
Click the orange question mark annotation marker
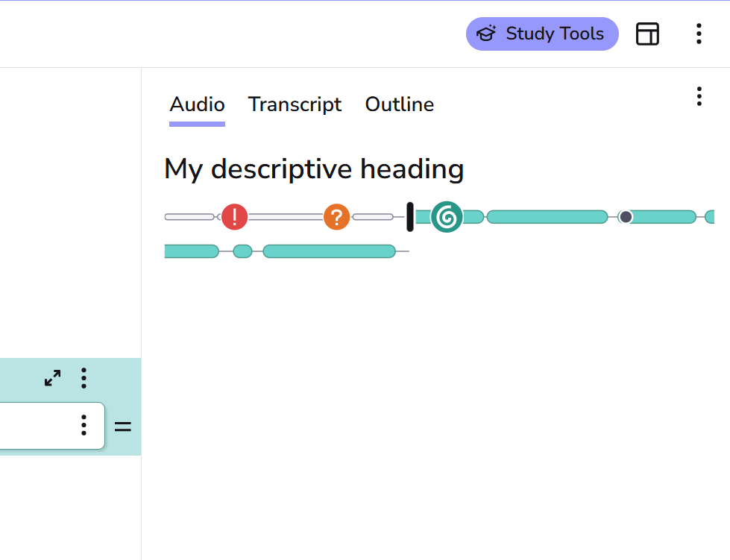336,217
